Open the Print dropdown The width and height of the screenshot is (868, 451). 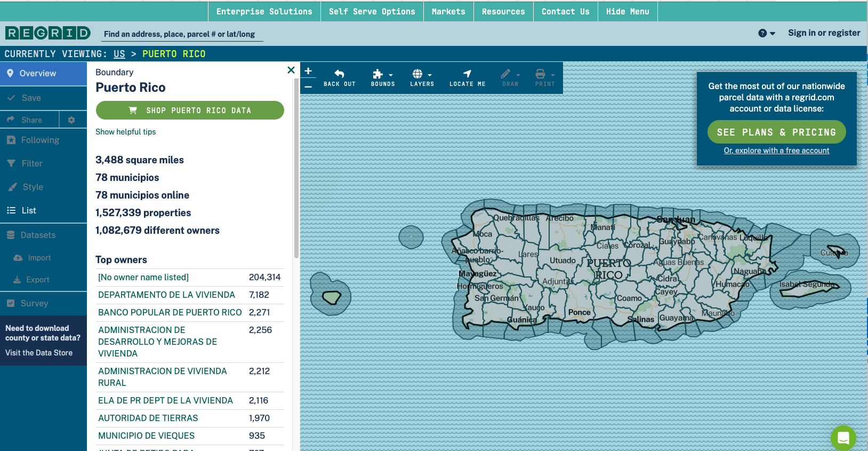click(x=545, y=78)
